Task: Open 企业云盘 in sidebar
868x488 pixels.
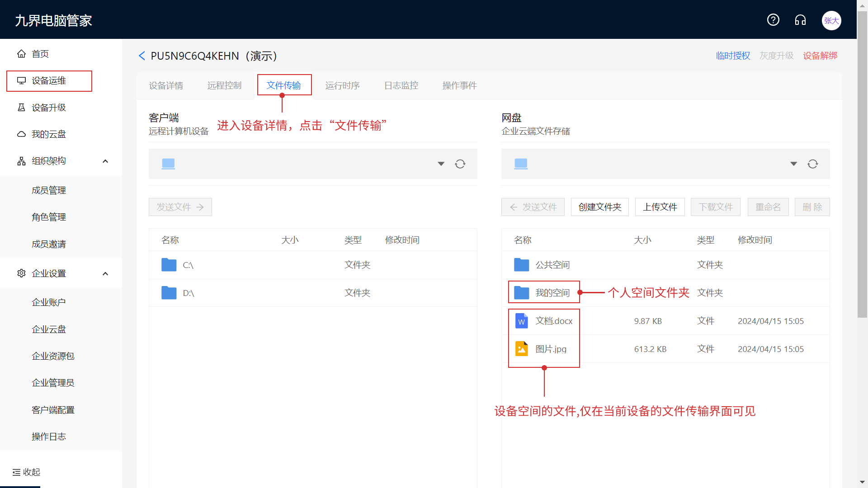Action: [49, 329]
